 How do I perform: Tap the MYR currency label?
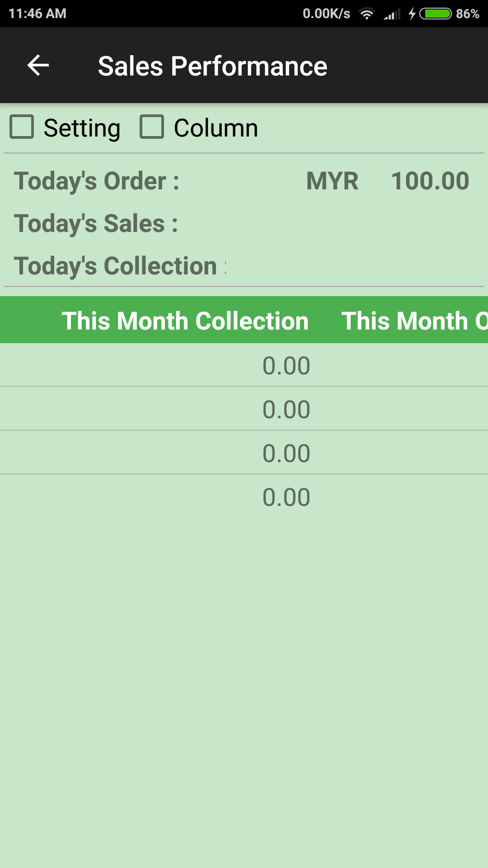pyautogui.click(x=332, y=181)
